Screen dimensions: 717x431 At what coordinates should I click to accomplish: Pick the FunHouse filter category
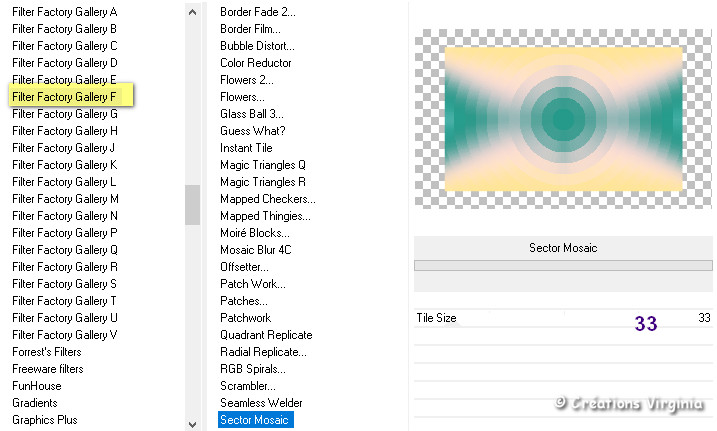[x=36, y=386]
